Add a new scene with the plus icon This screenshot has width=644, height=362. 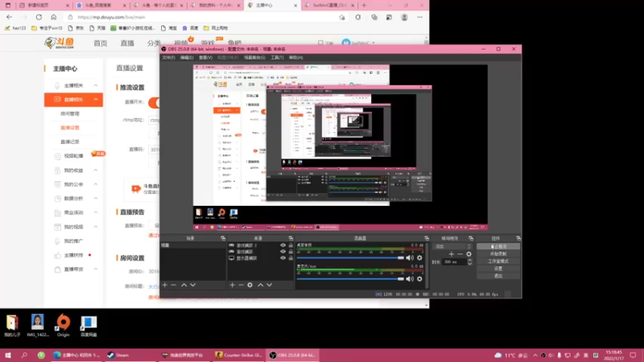165,285
